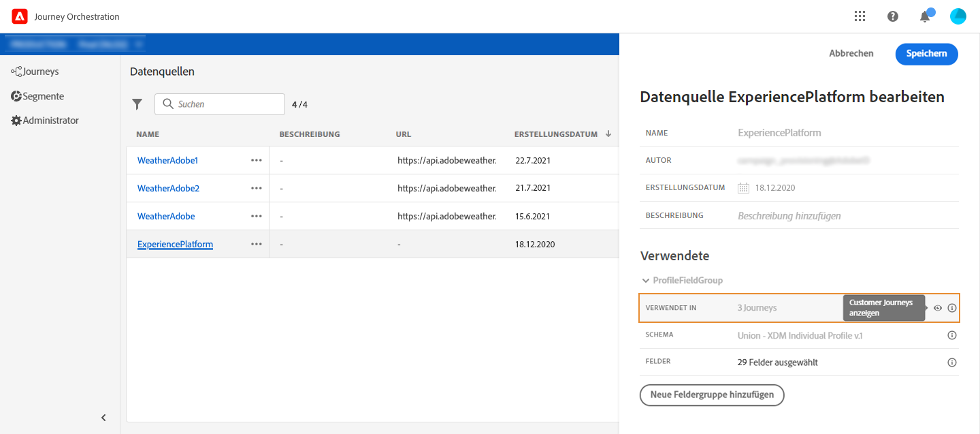
Task: Open the notifications bell
Action: [925, 16]
